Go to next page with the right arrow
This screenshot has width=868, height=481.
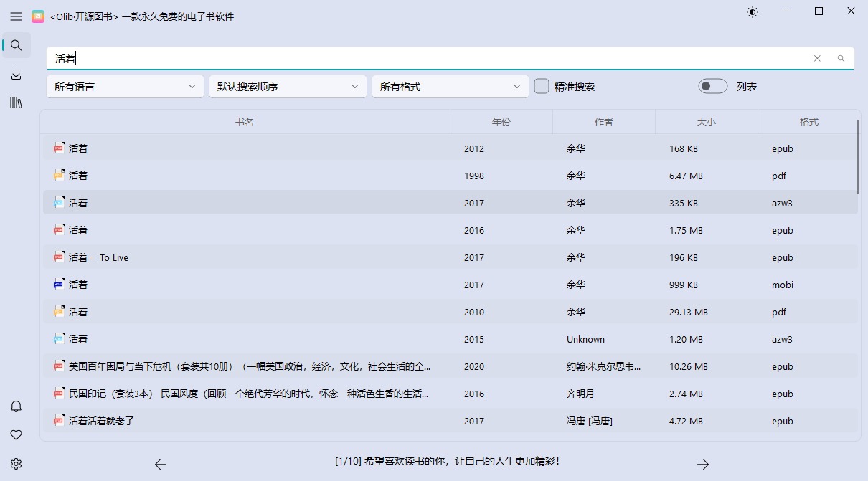pyautogui.click(x=703, y=465)
